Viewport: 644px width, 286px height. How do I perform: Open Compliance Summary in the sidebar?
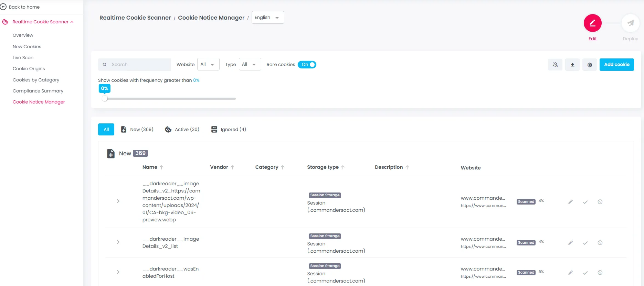[x=38, y=91]
